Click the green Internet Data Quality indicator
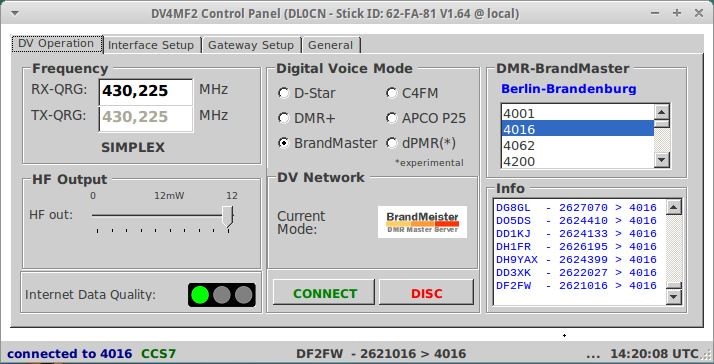714x364 pixels. (199, 295)
